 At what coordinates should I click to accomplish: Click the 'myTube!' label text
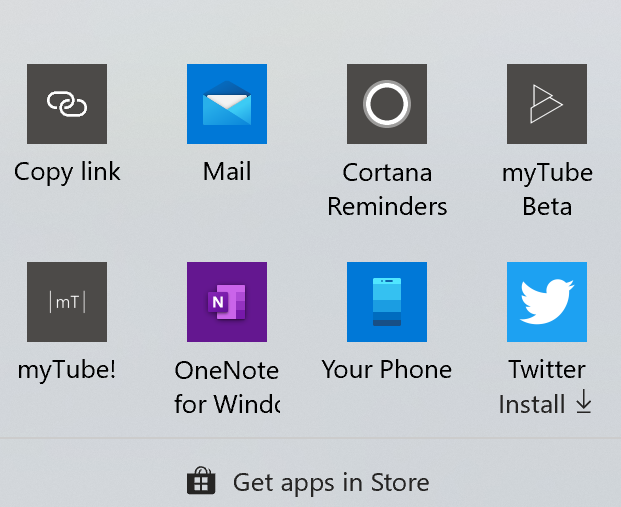[67, 370]
